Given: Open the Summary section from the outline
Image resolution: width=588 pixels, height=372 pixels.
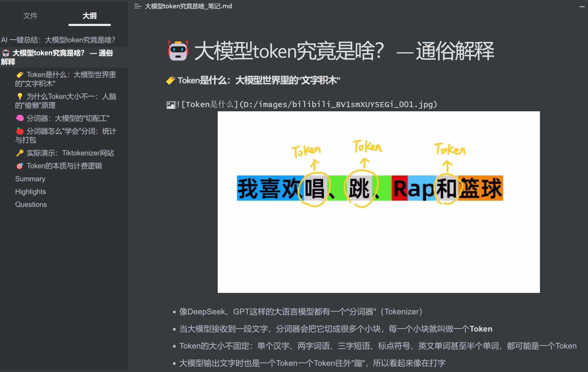Looking at the screenshot, I should click(x=30, y=179).
